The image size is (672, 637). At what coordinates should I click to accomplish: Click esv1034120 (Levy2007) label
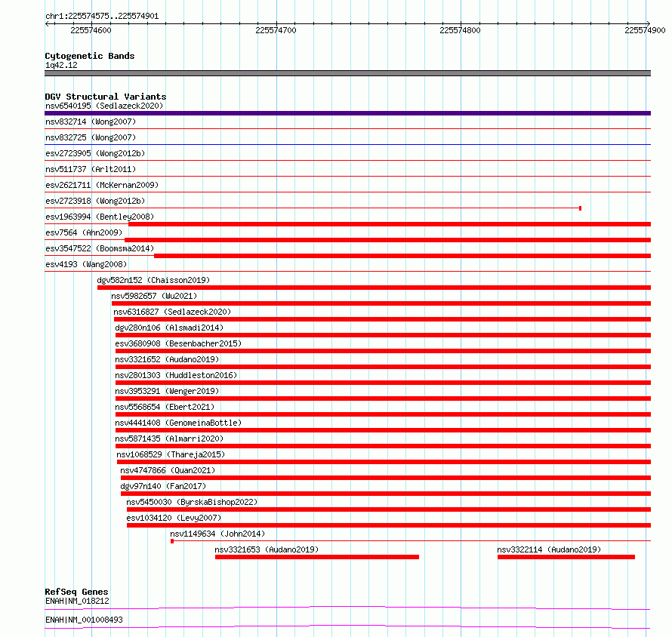coord(174,518)
